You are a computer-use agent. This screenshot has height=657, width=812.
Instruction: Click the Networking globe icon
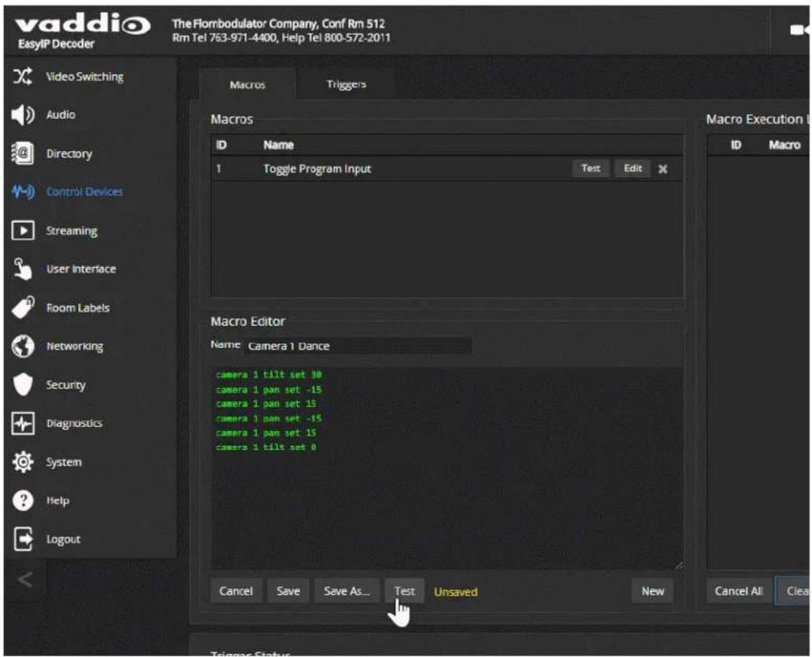coord(23,346)
